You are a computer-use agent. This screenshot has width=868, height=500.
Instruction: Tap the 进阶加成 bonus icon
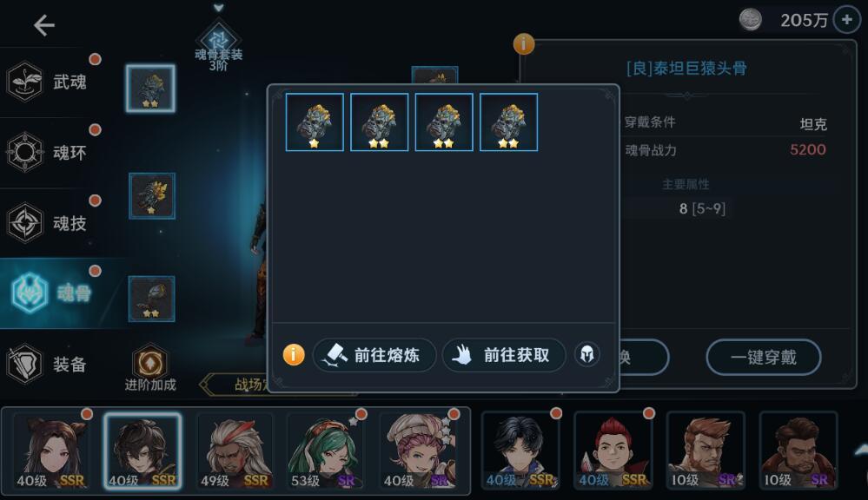click(x=150, y=368)
